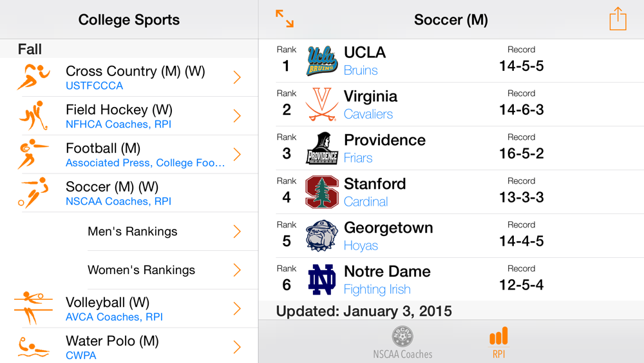The width and height of the screenshot is (644, 363).
Task: Tap the Field Hockey player icon
Action: pos(33,116)
